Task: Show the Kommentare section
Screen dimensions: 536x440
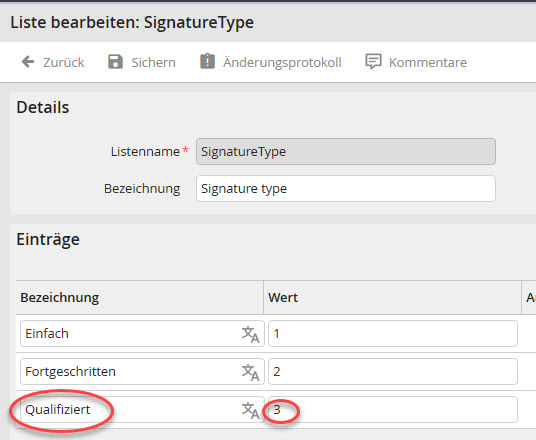Action: (428, 62)
